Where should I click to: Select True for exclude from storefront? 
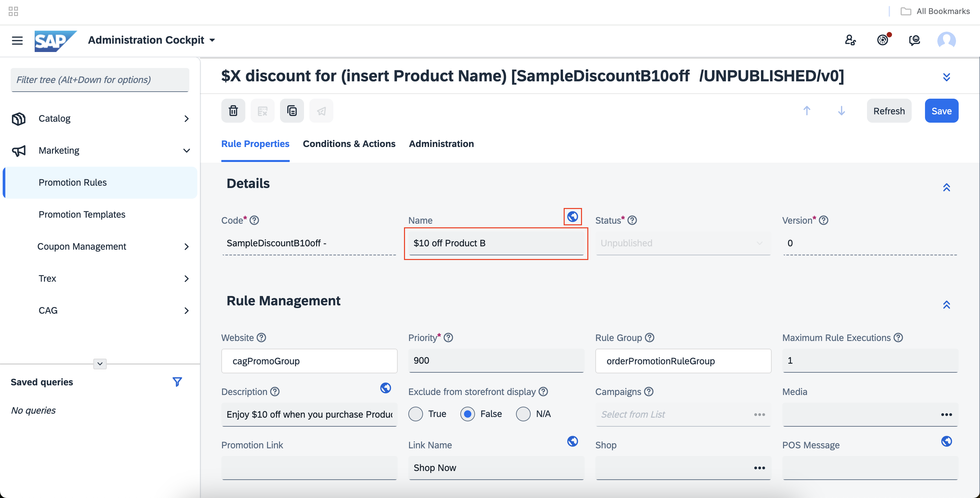415,414
